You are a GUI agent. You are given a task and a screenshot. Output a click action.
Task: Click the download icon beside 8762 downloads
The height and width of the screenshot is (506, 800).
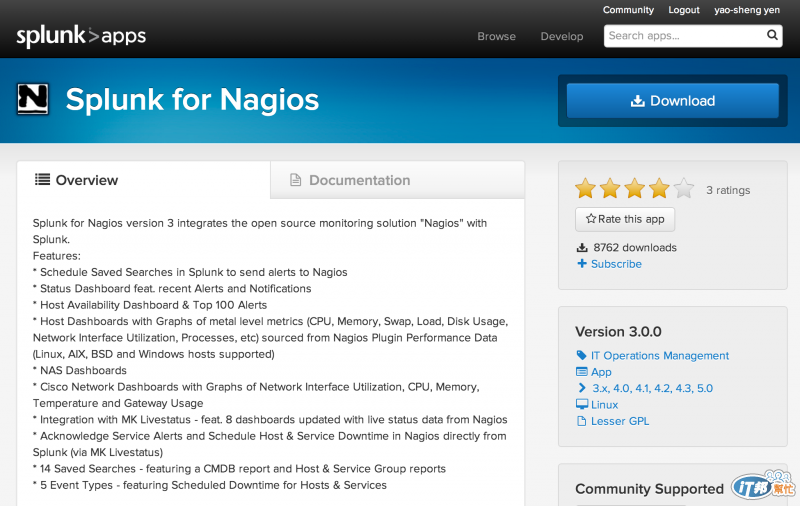[x=582, y=248]
